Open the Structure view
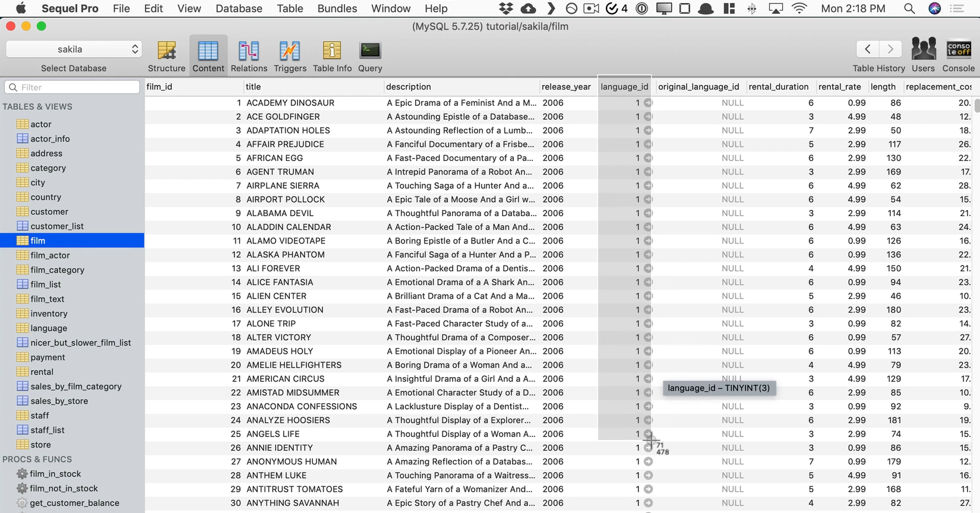 (166, 56)
